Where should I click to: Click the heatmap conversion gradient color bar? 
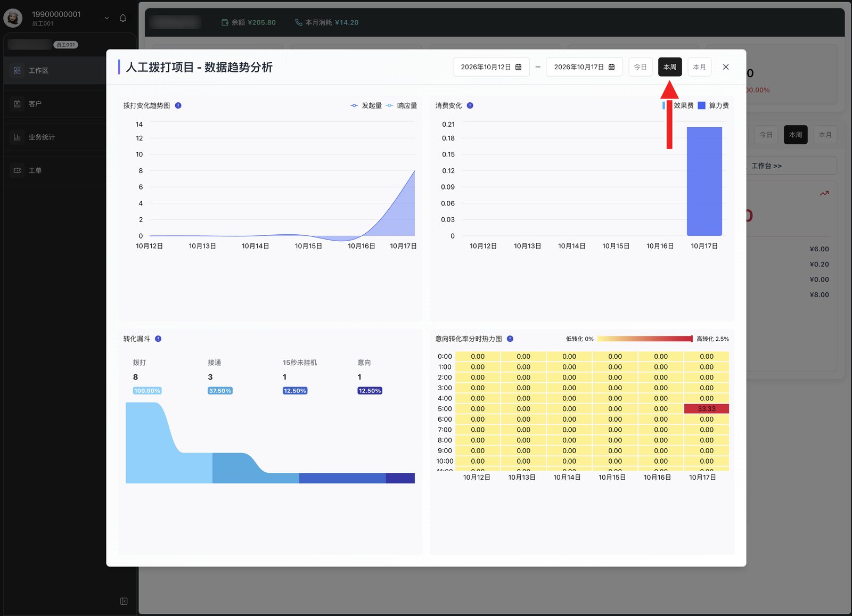point(645,339)
